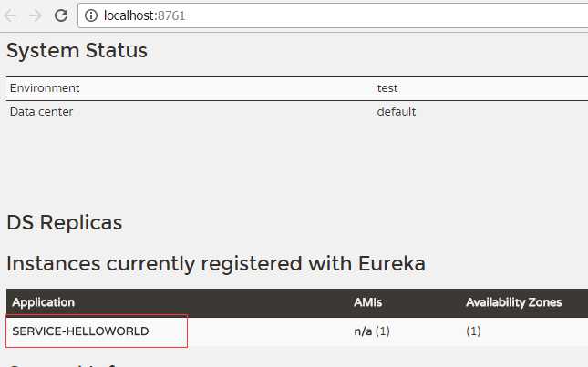The image size is (588, 367).
Task: Click the (1) Availability Zones cell
Action: coord(473,331)
